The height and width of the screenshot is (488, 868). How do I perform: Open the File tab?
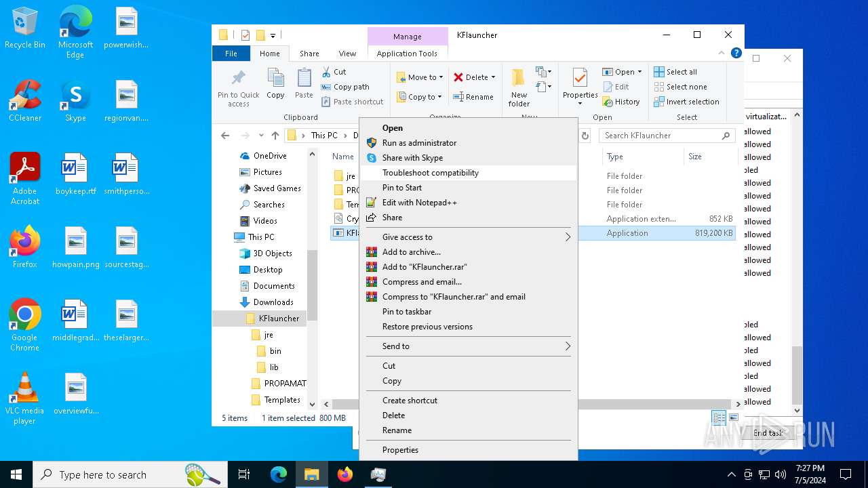231,54
